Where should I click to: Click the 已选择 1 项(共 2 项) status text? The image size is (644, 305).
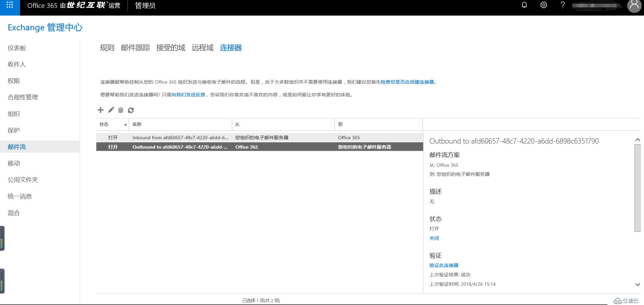[x=261, y=300]
